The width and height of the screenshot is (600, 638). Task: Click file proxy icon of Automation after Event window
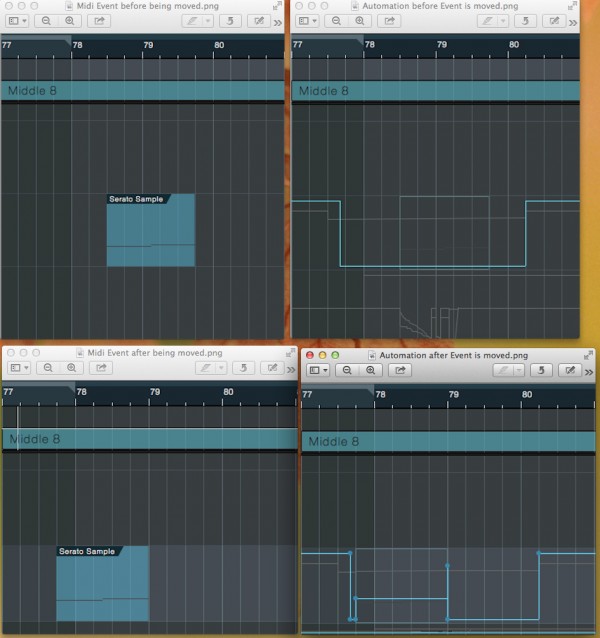click(372, 356)
